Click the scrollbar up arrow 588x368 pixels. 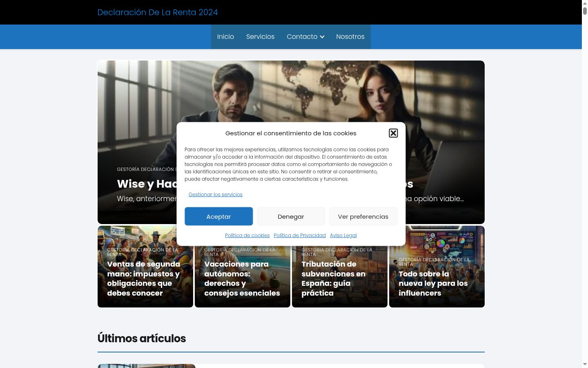(585, 3)
